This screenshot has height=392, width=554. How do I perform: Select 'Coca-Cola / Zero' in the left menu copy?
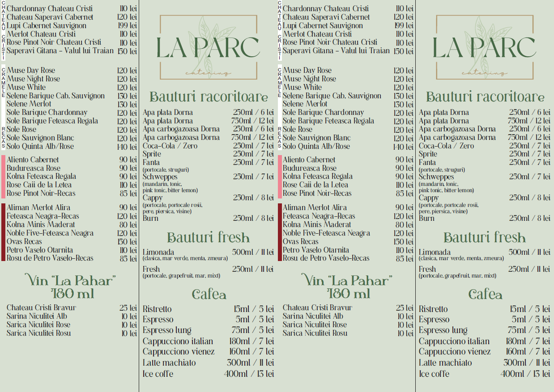pos(170,146)
